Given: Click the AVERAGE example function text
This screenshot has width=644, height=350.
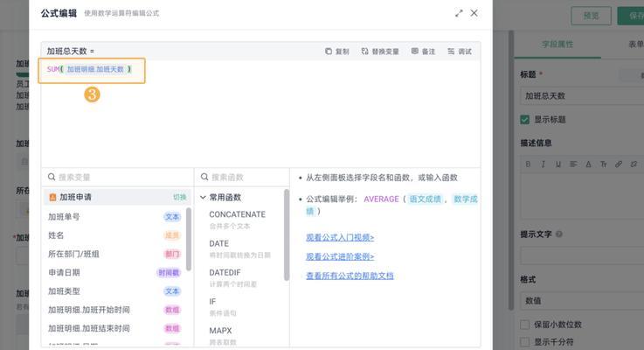Looking at the screenshot, I should pos(381,199).
